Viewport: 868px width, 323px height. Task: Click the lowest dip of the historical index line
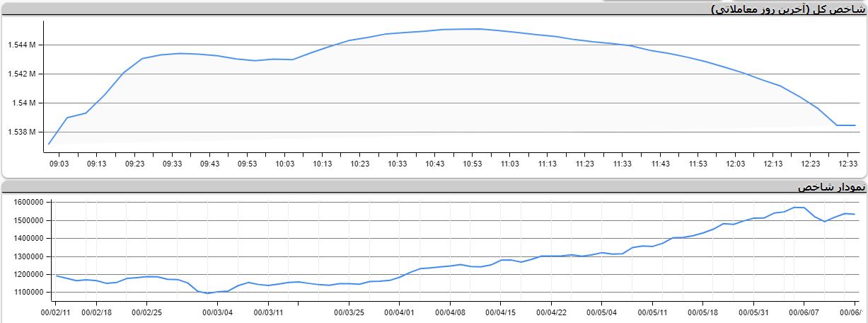(x=208, y=293)
